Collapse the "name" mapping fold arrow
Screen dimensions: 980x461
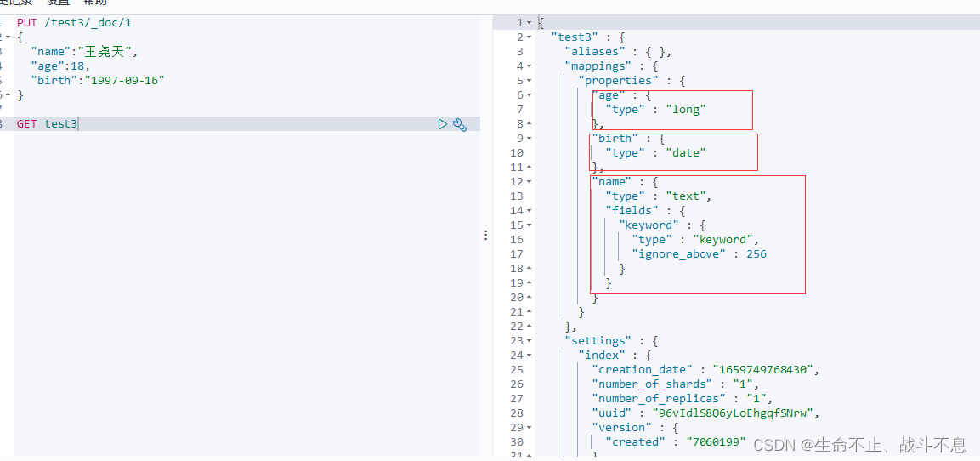tap(530, 182)
